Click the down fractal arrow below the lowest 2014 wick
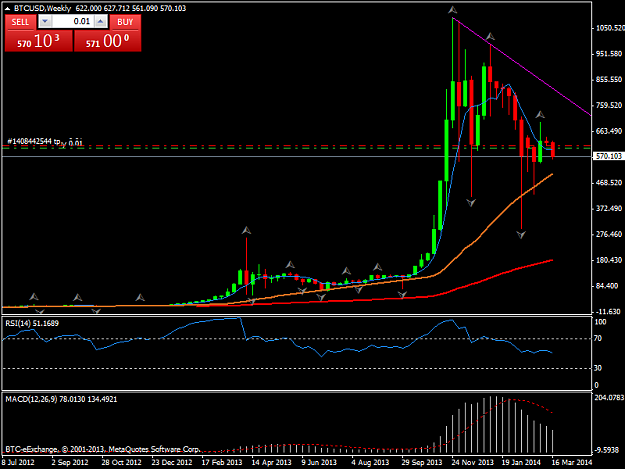 pyautogui.click(x=521, y=235)
